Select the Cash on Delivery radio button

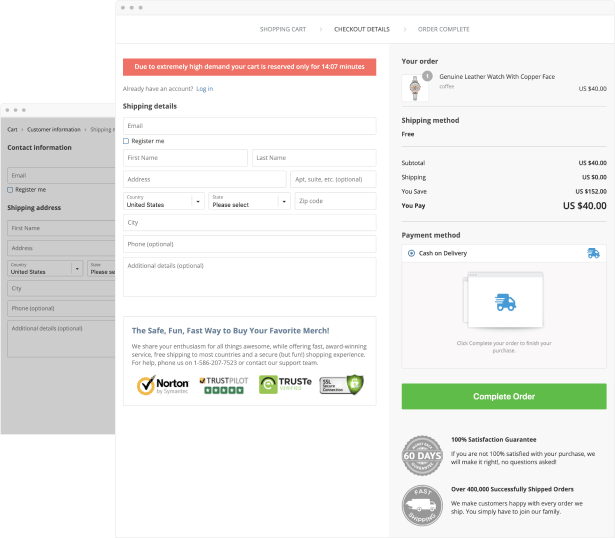click(411, 254)
